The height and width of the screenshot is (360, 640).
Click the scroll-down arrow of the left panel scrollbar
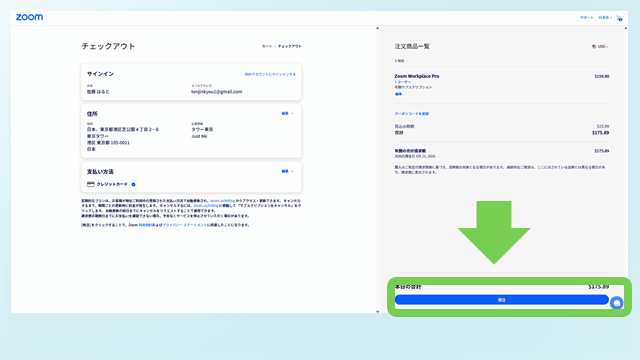point(378,311)
